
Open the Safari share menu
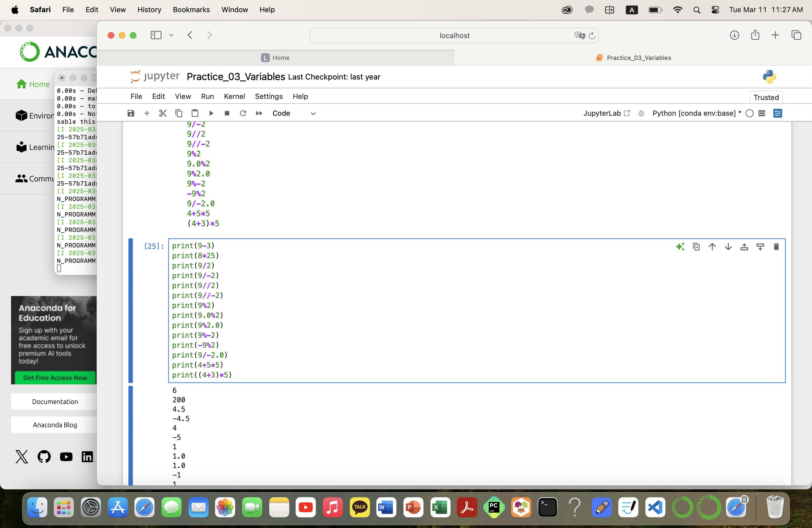click(x=755, y=35)
